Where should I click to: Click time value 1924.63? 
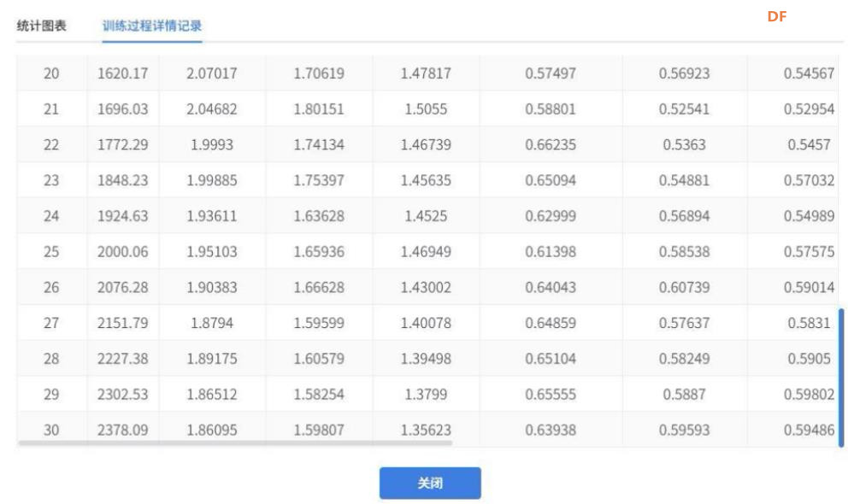coord(123,216)
